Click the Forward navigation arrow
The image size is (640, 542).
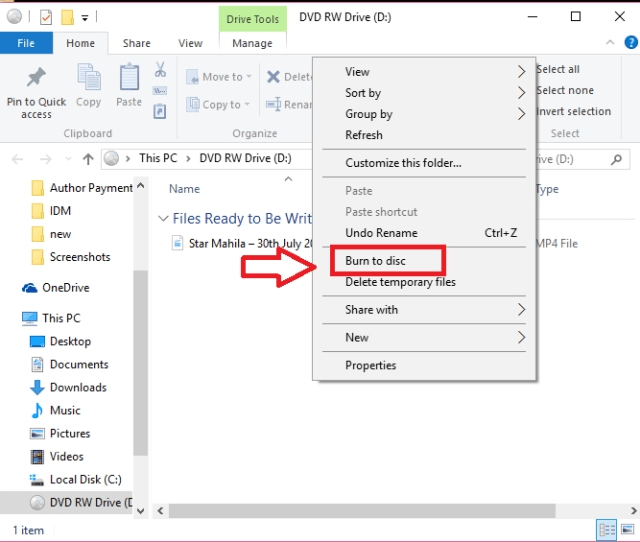coord(46,159)
